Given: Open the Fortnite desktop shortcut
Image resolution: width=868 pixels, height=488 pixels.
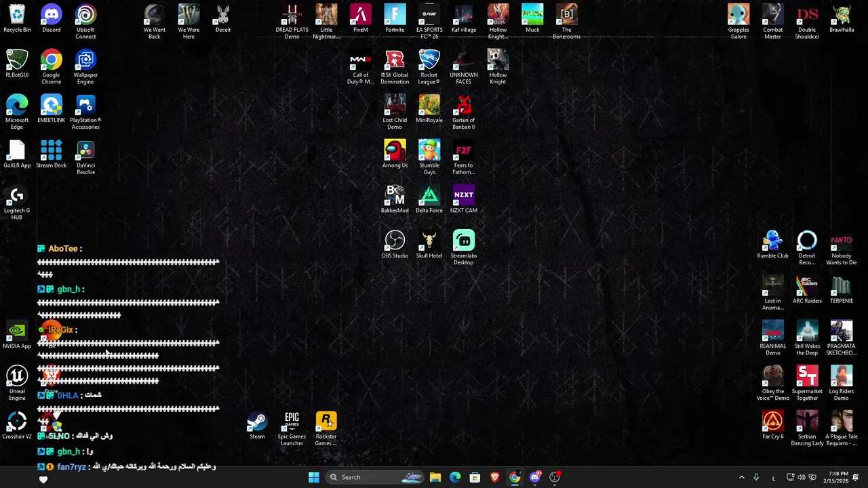Looking at the screenshot, I should coord(395,18).
